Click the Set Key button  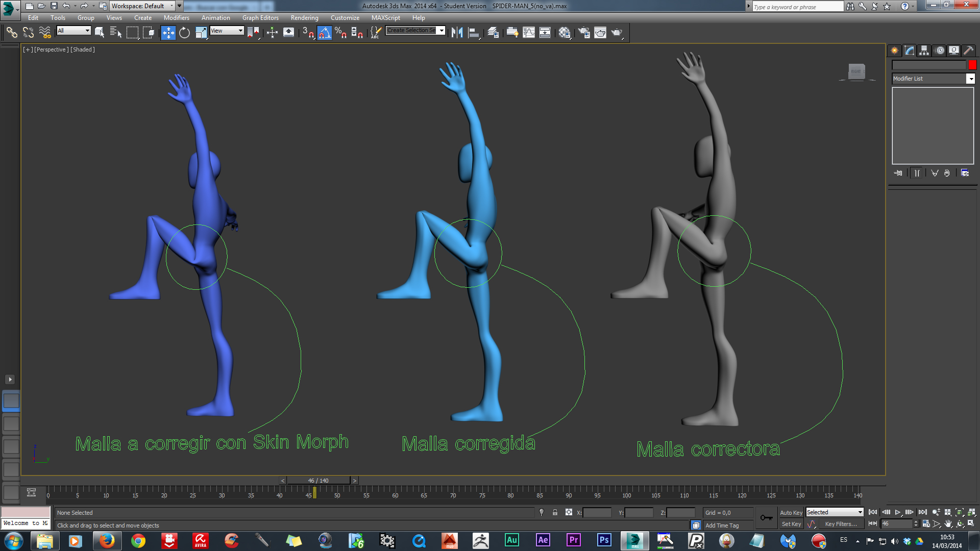[791, 524]
